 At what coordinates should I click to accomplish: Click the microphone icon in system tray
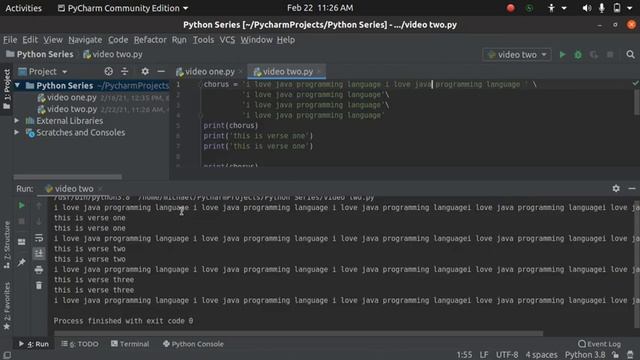[602, 8]
